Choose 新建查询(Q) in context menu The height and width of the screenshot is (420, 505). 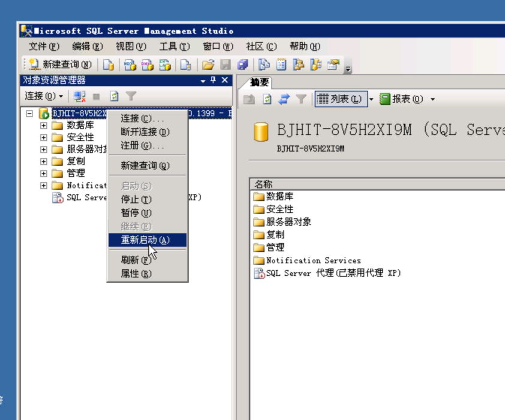148,166
